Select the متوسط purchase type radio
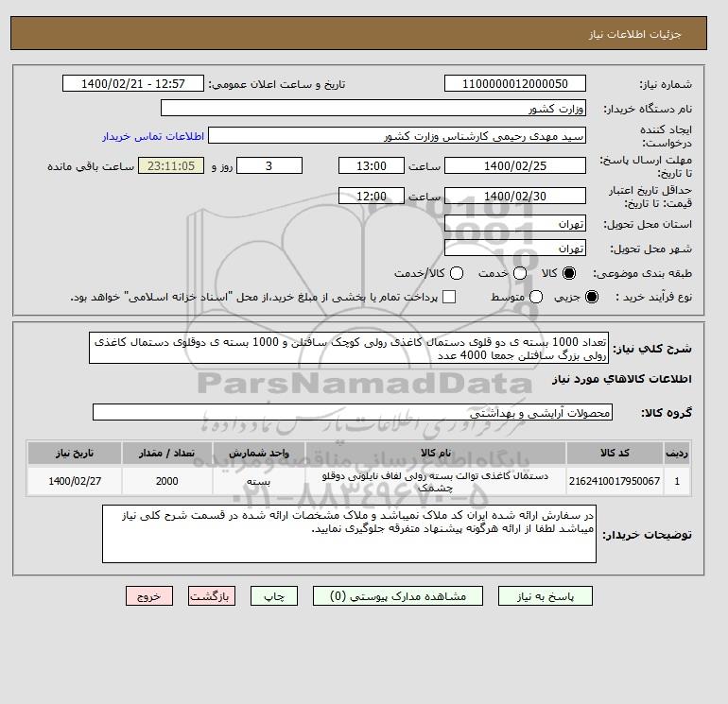The image size is (728, 704). point(536,297)
